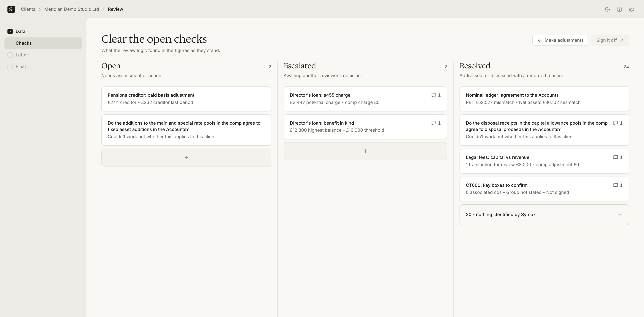
Task: Open comment icon on Director's loan s455 charge
Action: [x=434, y=95]
